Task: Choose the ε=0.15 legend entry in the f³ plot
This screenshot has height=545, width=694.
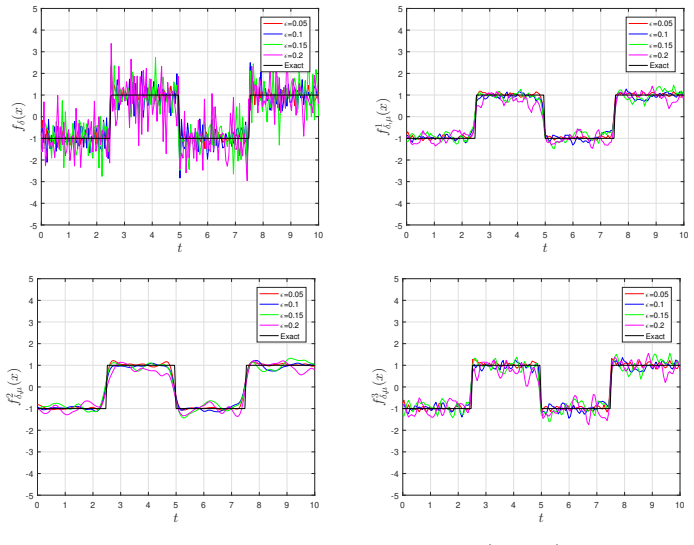Action: (x=647, y=315)
